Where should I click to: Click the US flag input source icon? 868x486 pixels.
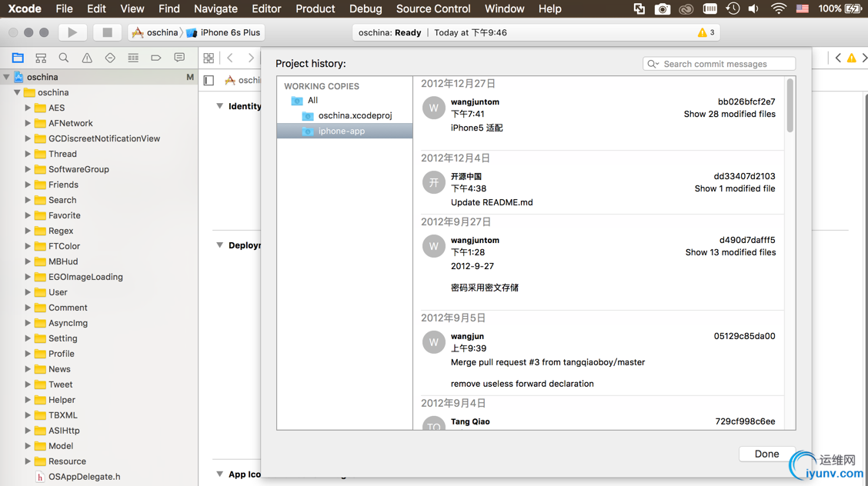(x=802, y=9)
